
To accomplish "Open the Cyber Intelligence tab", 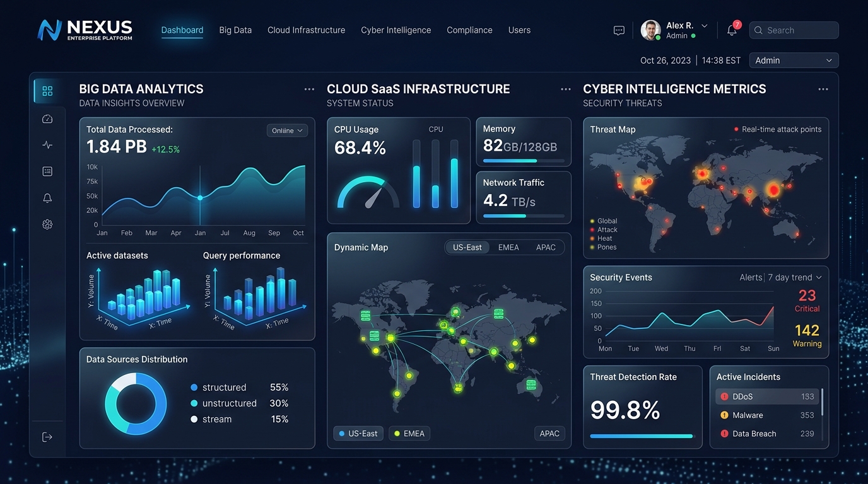I will tap(396, 30).
